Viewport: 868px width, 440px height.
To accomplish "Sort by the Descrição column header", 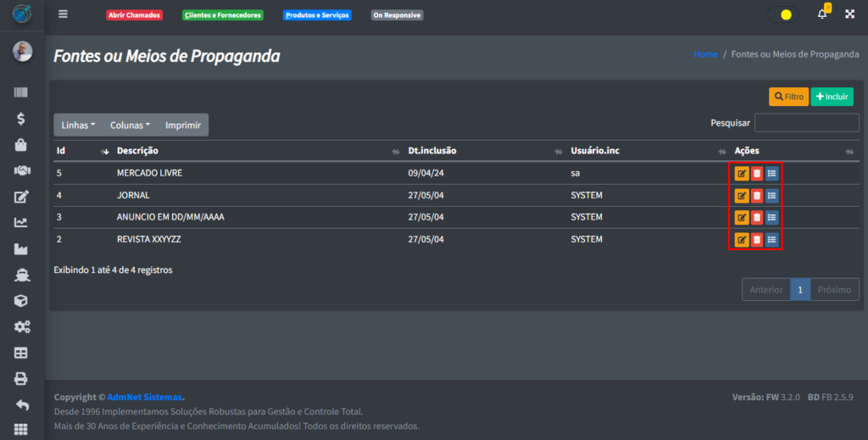I will (x=254, y=151).
